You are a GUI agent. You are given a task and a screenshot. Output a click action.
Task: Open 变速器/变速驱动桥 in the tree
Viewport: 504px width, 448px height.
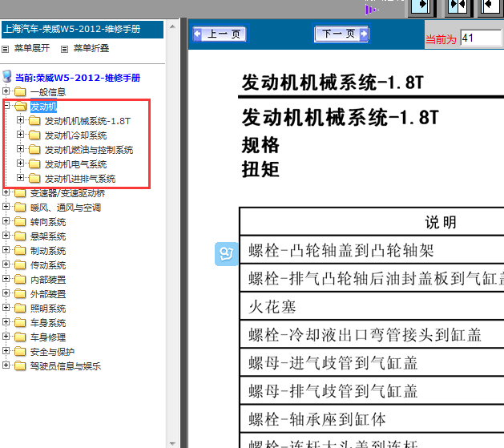tap(67, 193)
